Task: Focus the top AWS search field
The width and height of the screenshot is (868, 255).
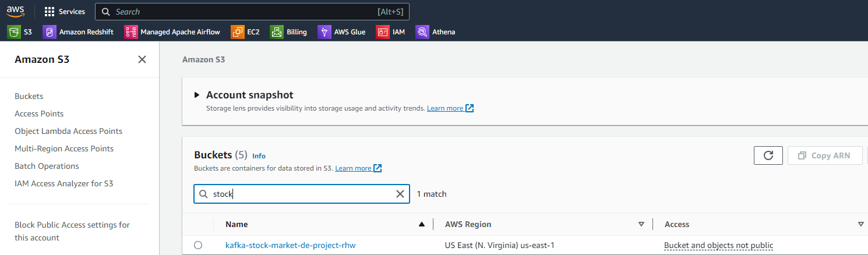Action: [252, 12]
